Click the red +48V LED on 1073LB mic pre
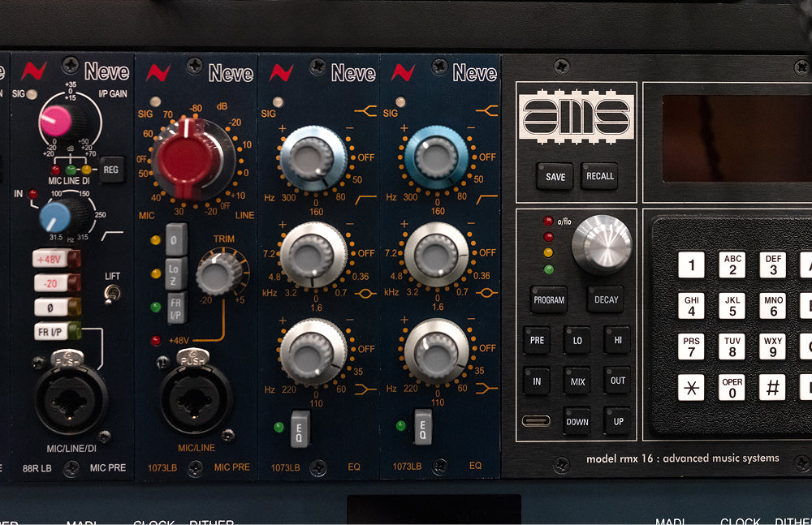Viewport: 812px width, 525px height. pos(155,341)
